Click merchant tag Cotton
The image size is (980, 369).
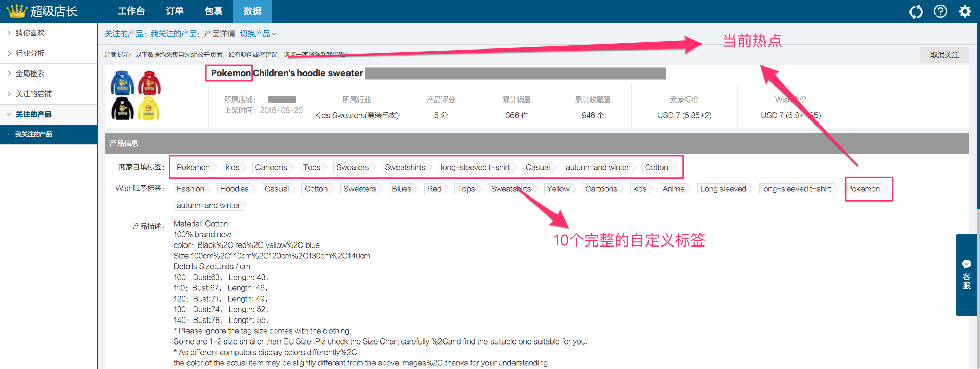tap(658, 167)
